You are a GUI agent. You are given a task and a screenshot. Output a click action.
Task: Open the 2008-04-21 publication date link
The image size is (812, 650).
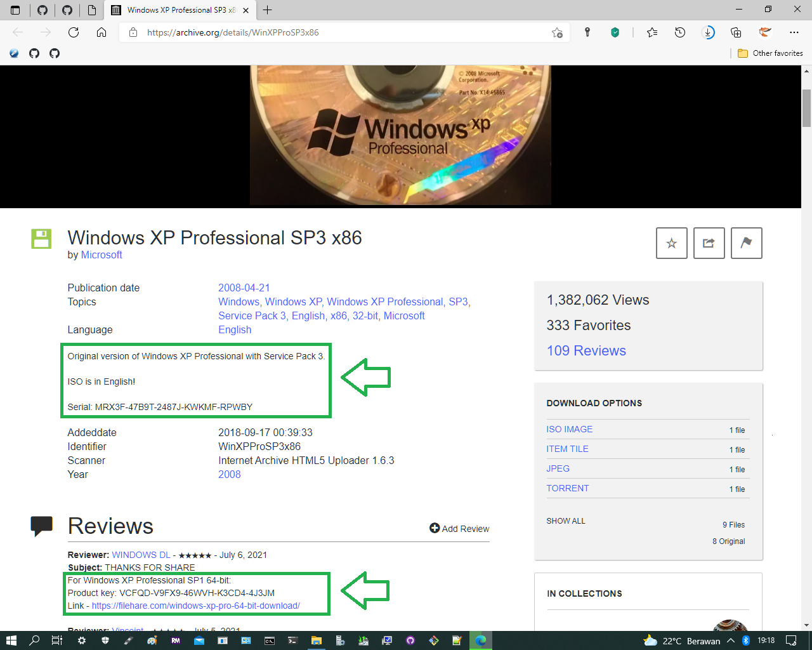tap(244, 288)
